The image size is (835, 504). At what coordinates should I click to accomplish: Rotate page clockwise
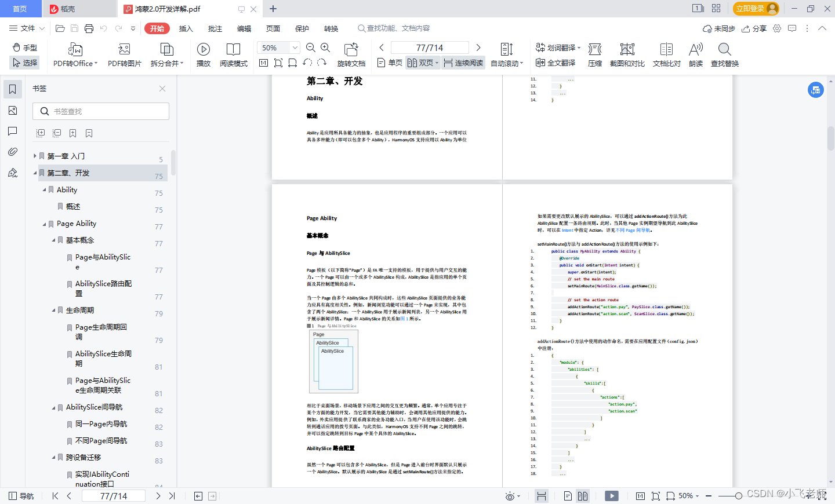pyautogui.click(x=322, y=63)
